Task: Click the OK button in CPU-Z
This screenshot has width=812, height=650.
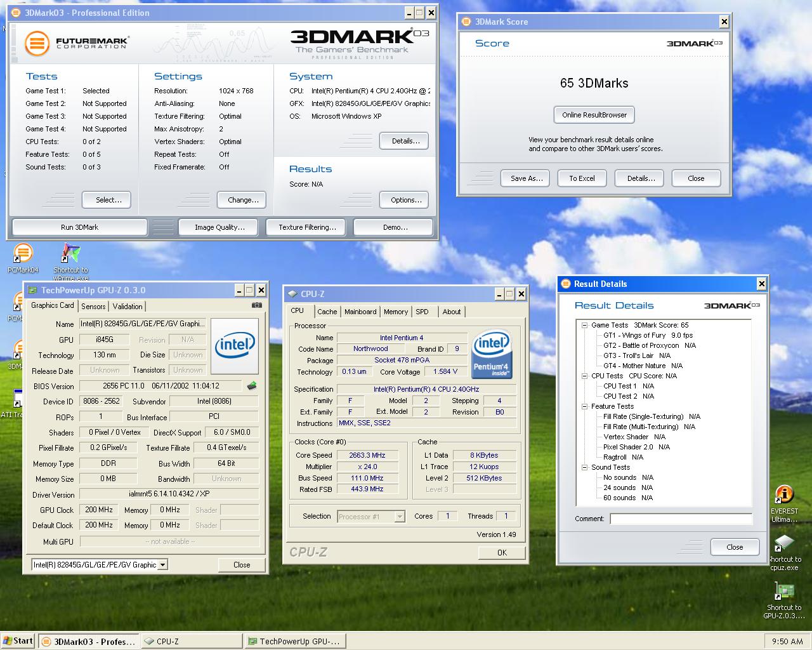Action: (x=502, y=552)
